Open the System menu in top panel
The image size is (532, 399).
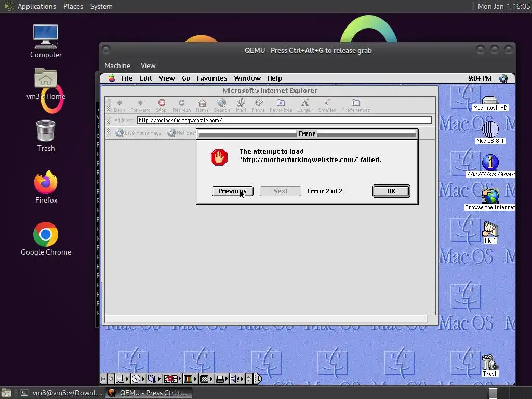coord(101,6)
